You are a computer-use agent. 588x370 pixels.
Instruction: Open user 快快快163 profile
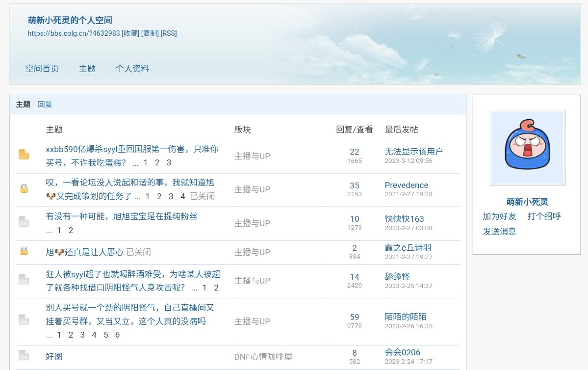click(404, 219)
